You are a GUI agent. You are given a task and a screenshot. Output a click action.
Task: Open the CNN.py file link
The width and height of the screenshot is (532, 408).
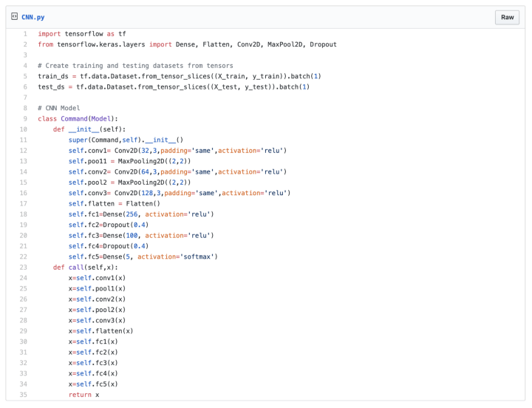[33, 17]
